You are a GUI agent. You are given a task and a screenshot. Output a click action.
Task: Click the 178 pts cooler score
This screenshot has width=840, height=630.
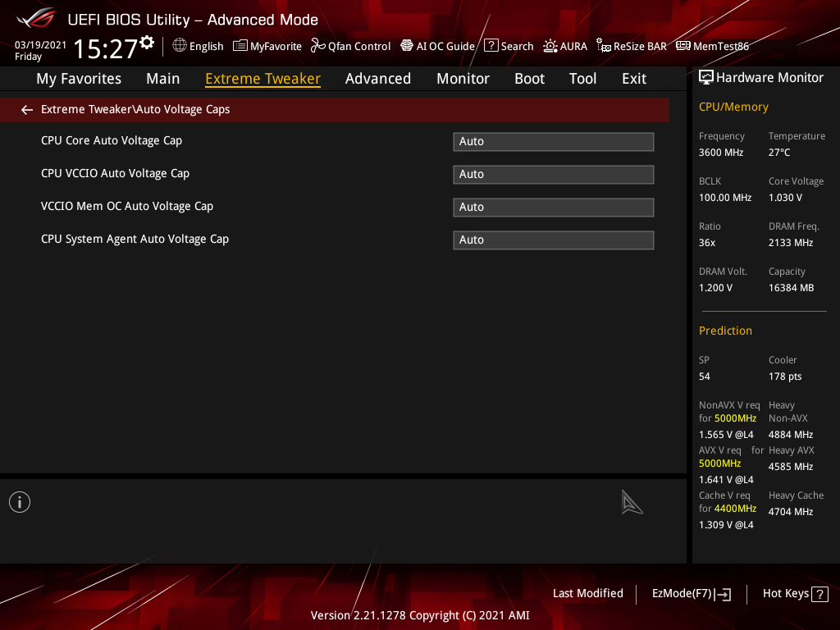[785, 377]
